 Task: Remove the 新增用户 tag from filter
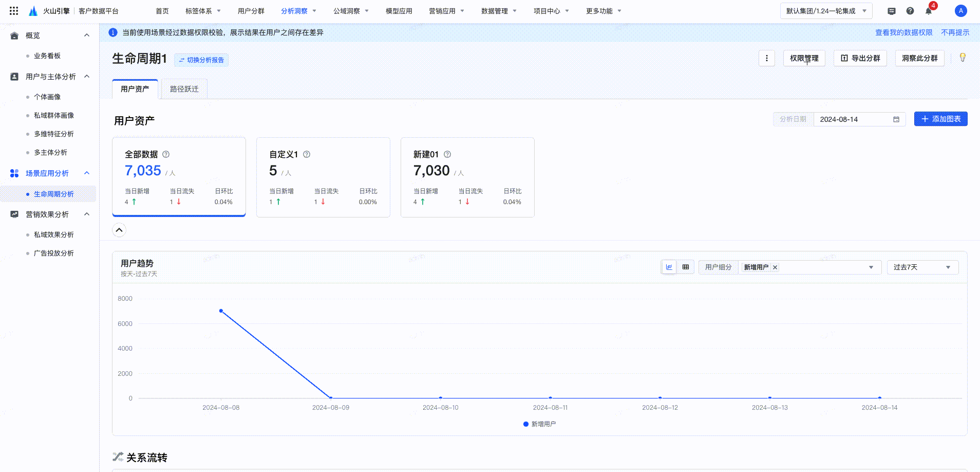[x=775, y=267]
